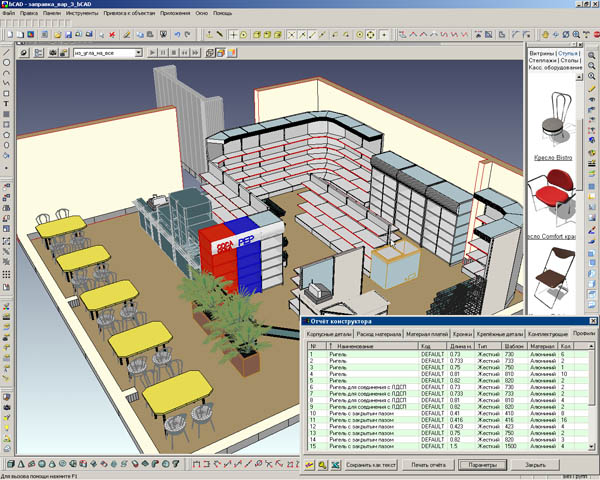Click the multicolour image icon in the main toolbar
Image resolution: width=600 pixels, height=480 pixels.
coord(30,35)
